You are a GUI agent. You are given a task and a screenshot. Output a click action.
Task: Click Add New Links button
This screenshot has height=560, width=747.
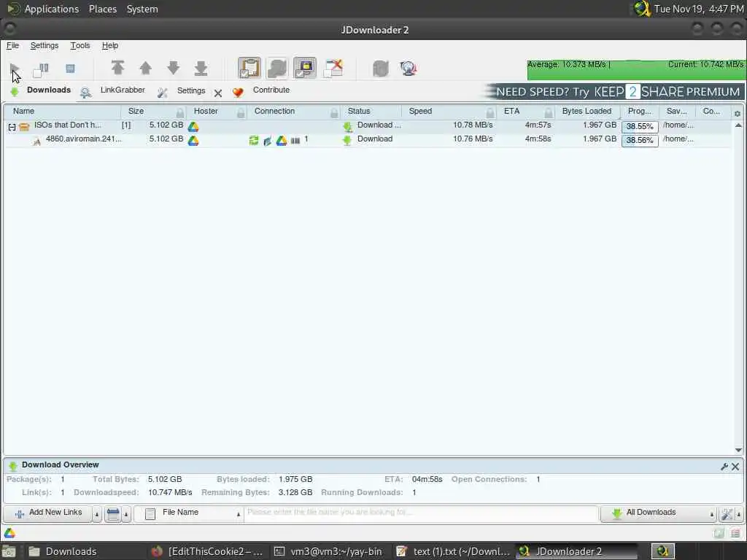point(48,513)
